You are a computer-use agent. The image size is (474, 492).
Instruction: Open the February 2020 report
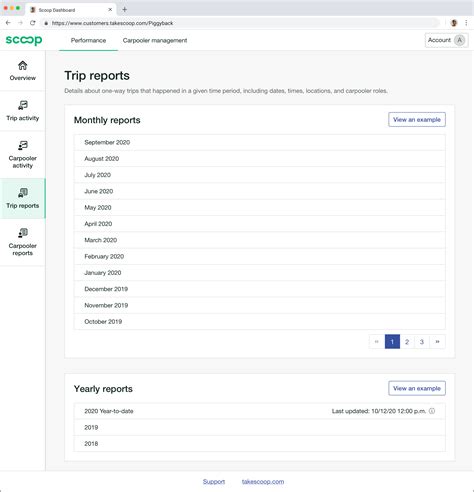point(260,257)
